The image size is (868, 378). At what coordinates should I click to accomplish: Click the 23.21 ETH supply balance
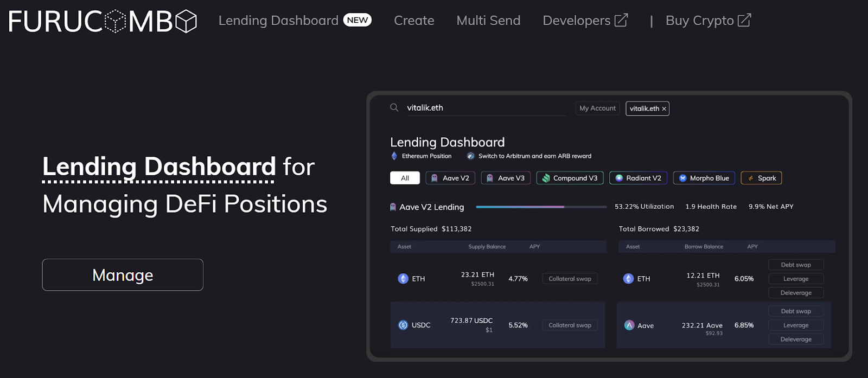point(477,275)
